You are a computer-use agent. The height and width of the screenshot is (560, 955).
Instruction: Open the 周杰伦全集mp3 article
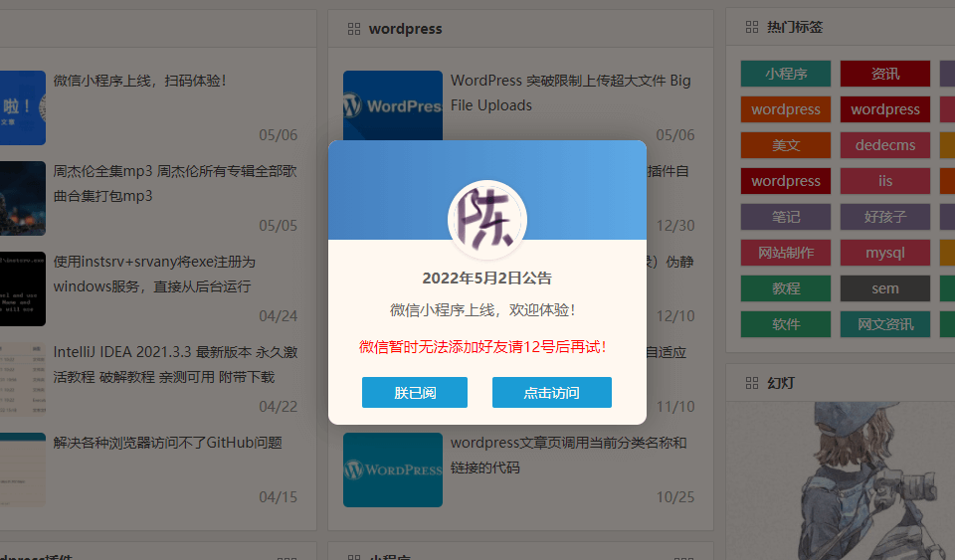(x=175, y=183)
